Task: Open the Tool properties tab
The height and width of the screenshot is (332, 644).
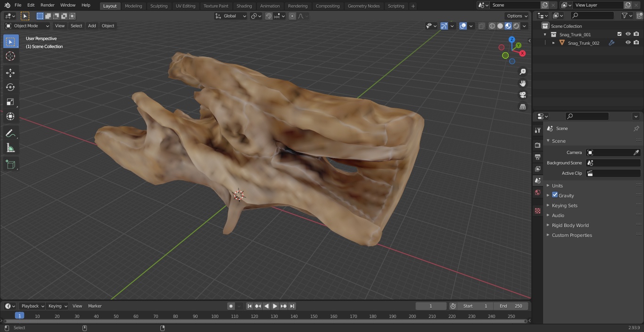Action: (x=537, y=130)
